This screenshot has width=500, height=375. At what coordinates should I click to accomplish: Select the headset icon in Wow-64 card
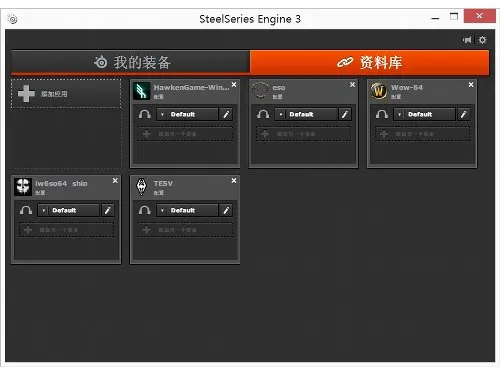382,114
